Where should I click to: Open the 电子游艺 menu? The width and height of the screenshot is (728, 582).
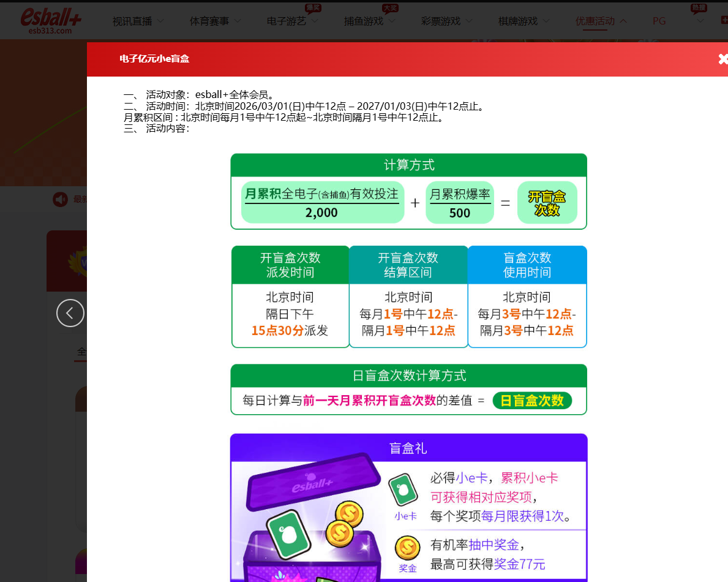[x=287, y=21]
